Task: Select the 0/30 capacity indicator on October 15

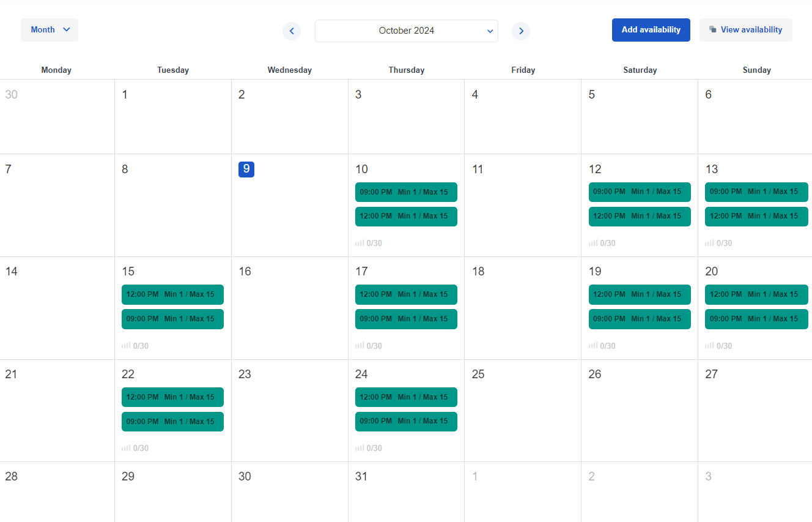Action: pos(125,345)
